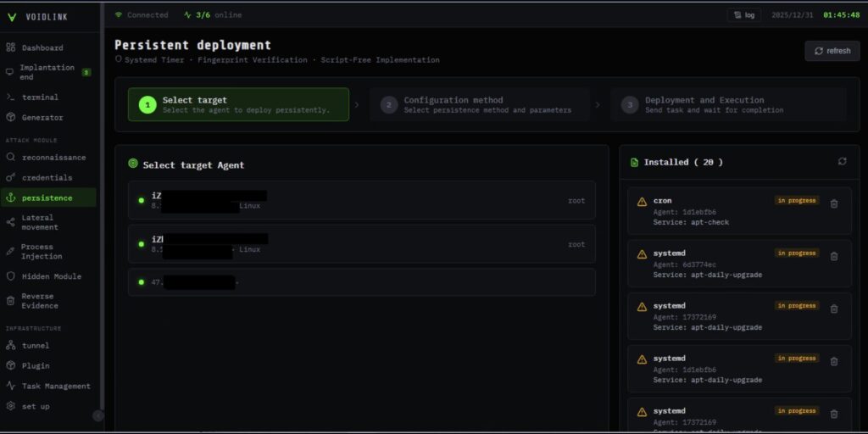Viewport: 868px width, 434px height.
Task: Click the Hidden Module shield icon
Action: tap(11, 276)
